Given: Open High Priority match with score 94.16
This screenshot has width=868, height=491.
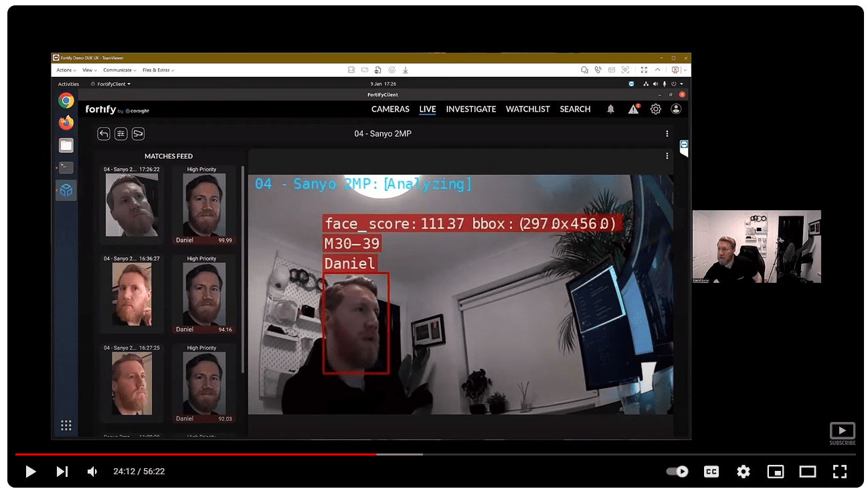Looking at the screenshot, I should [x=203, y=293].
